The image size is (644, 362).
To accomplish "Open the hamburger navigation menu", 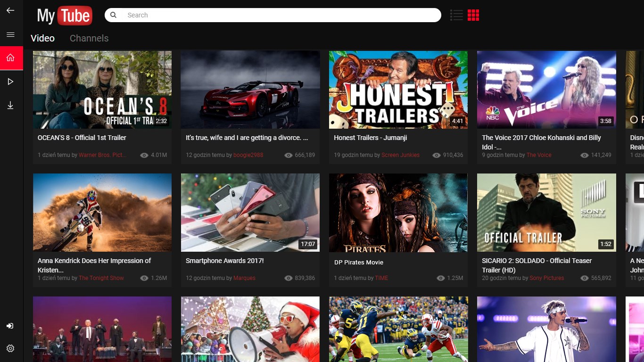I will [10, 33].
